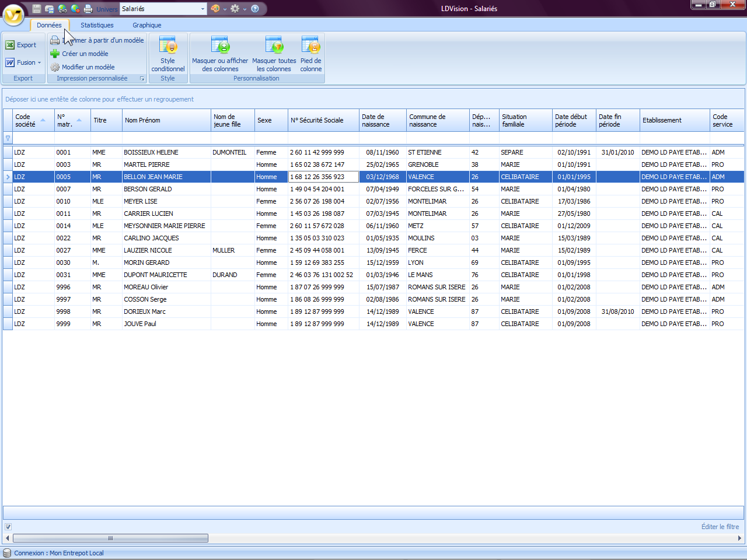Click the filter funnel icon in filter row
Image resolution: width=747 pixels, height=560 pixels.
point(8,138)
